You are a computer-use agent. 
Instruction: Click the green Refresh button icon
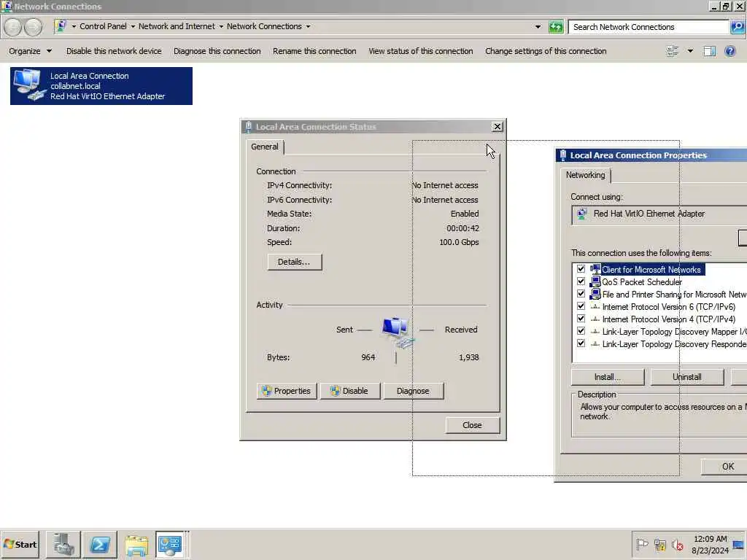click(555, 27)
